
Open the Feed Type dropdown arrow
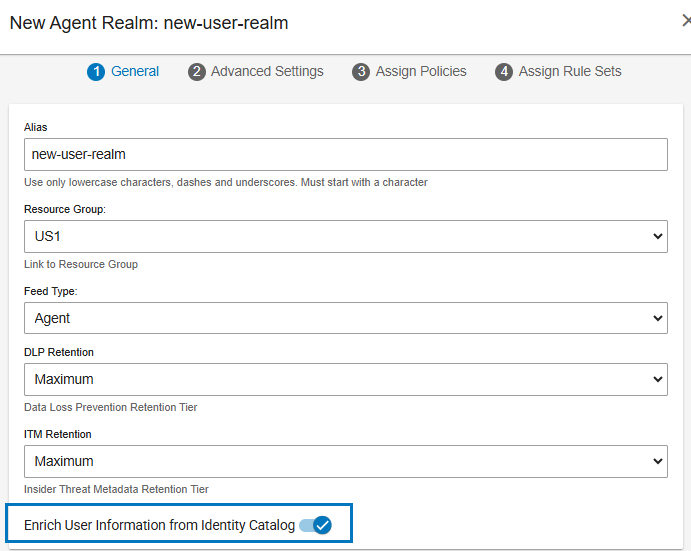(658, 318)
